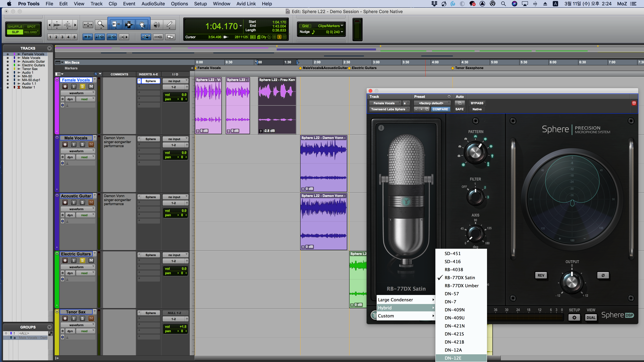Select the Scrubber speaker tool

157,24
